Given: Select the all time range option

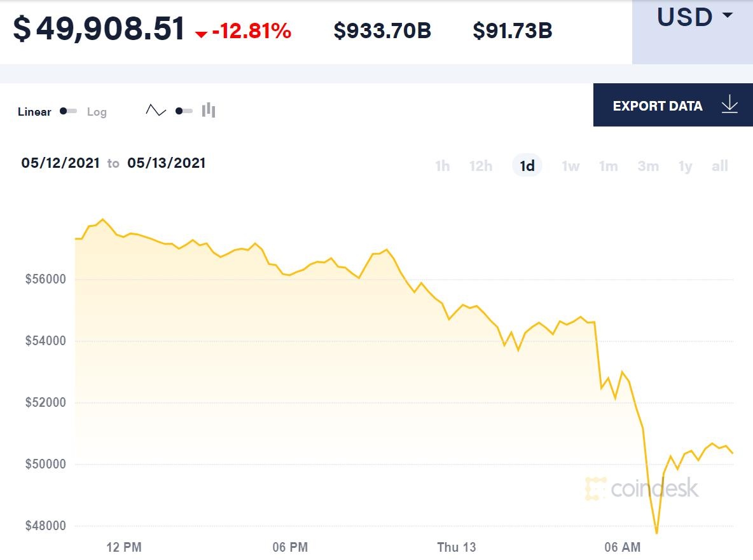Looking at the screenshot, I should point(720,166).
